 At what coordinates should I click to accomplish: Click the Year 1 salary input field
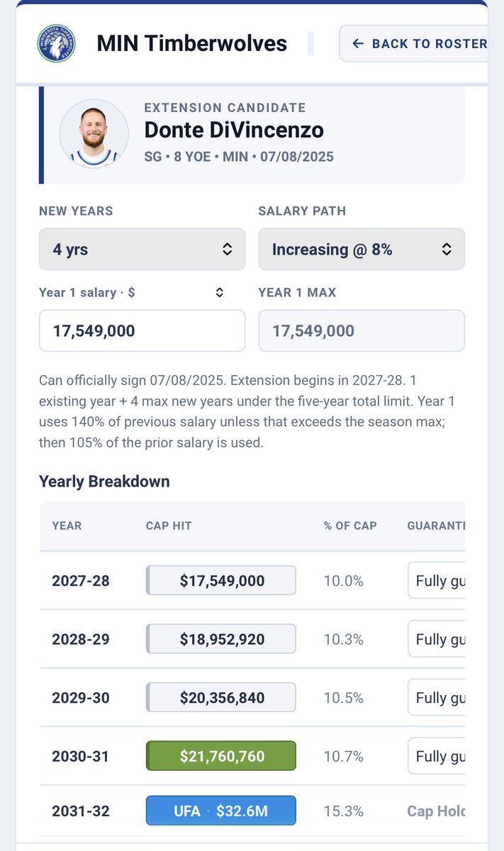(142, 330)
